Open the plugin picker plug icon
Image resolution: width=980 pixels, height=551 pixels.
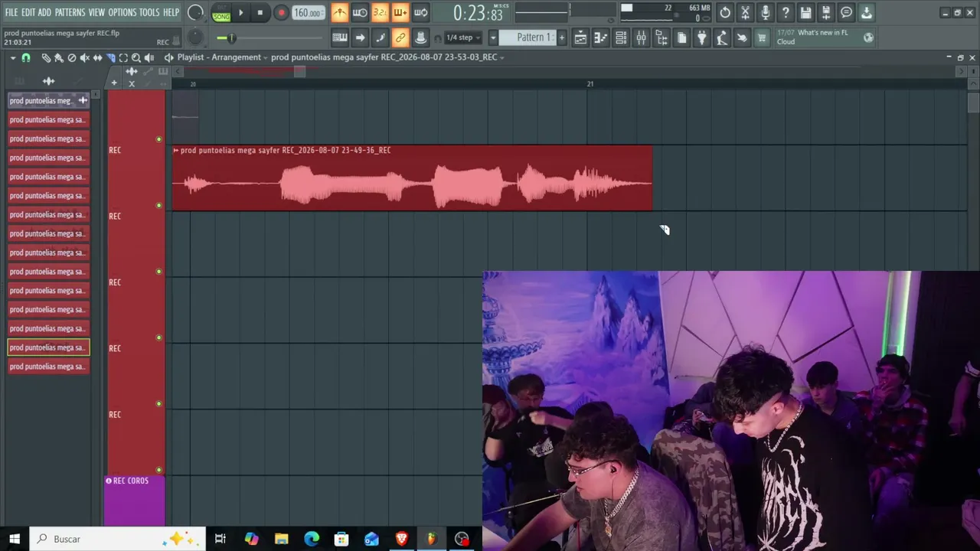(x=701, y=37)
